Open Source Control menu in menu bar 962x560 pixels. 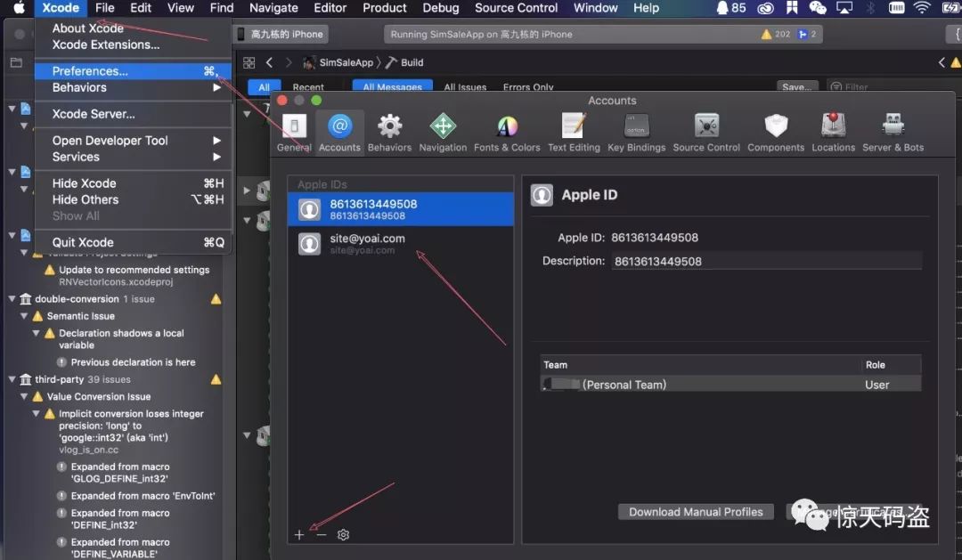tap(516, 8)
